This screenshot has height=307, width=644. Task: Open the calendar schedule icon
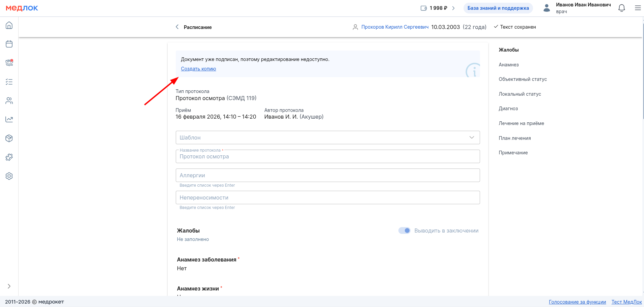click(x=9, y=44)
